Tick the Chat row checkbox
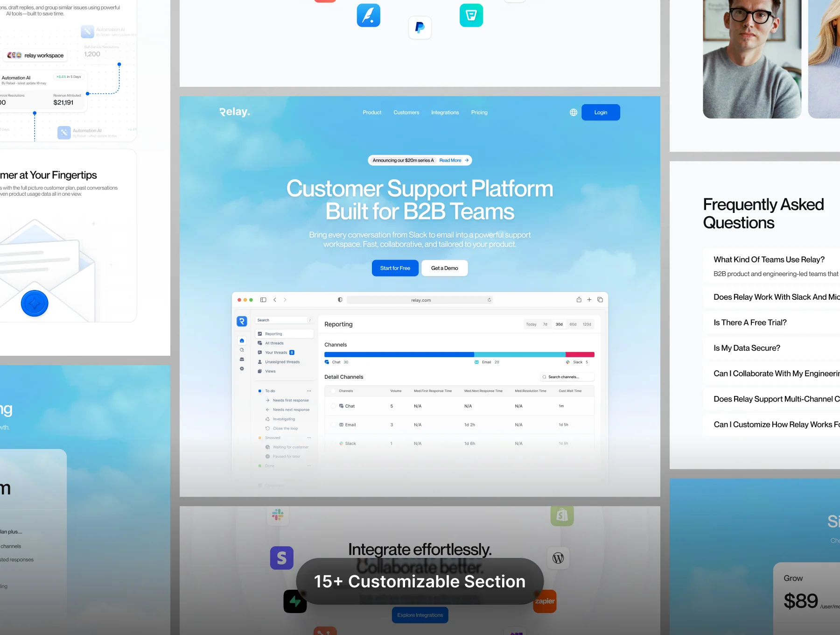 click(333, 406)
